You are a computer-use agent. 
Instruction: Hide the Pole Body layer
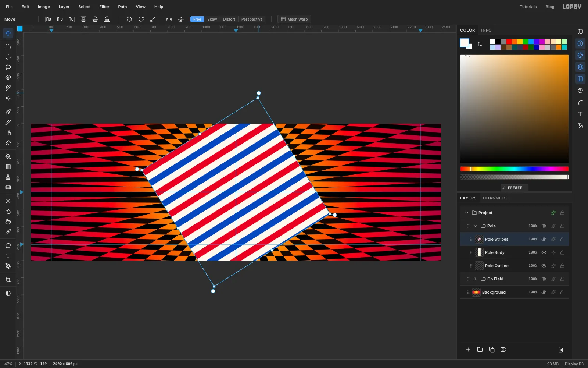point(544,252)
